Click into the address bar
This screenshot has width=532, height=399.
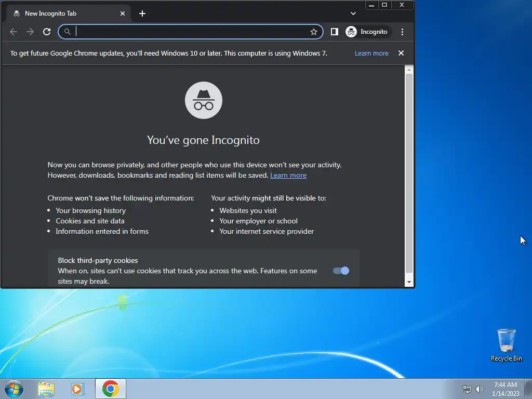click(190, 32)
